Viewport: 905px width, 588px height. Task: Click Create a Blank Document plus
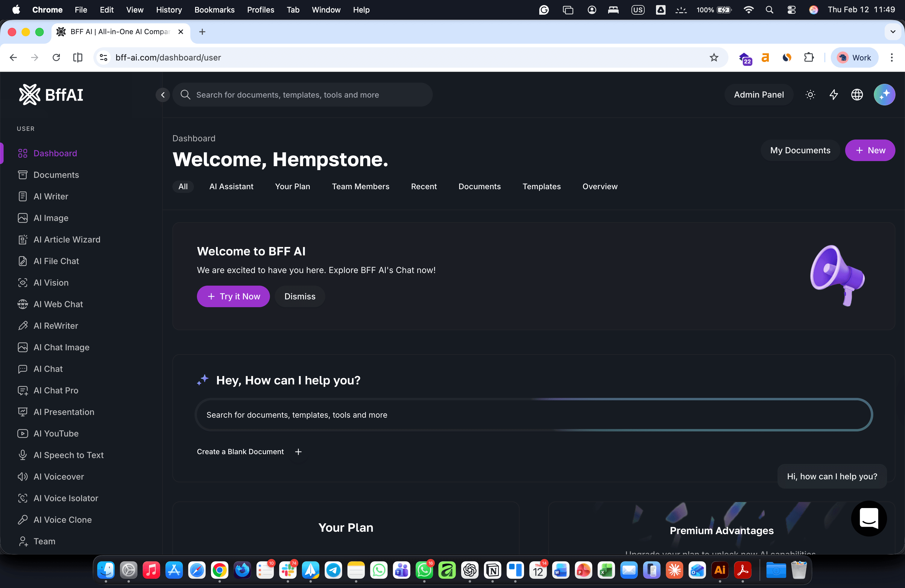pos(298,451)
